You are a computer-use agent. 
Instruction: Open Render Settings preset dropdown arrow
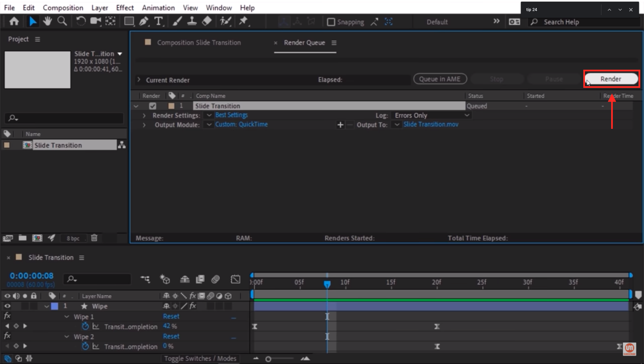point(209,115)
